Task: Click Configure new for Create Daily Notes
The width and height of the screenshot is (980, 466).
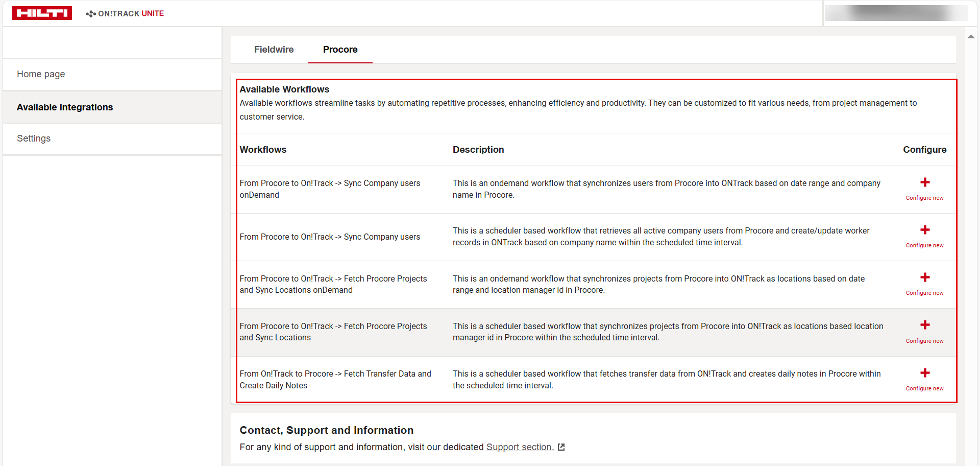Action: coord(925,388)
